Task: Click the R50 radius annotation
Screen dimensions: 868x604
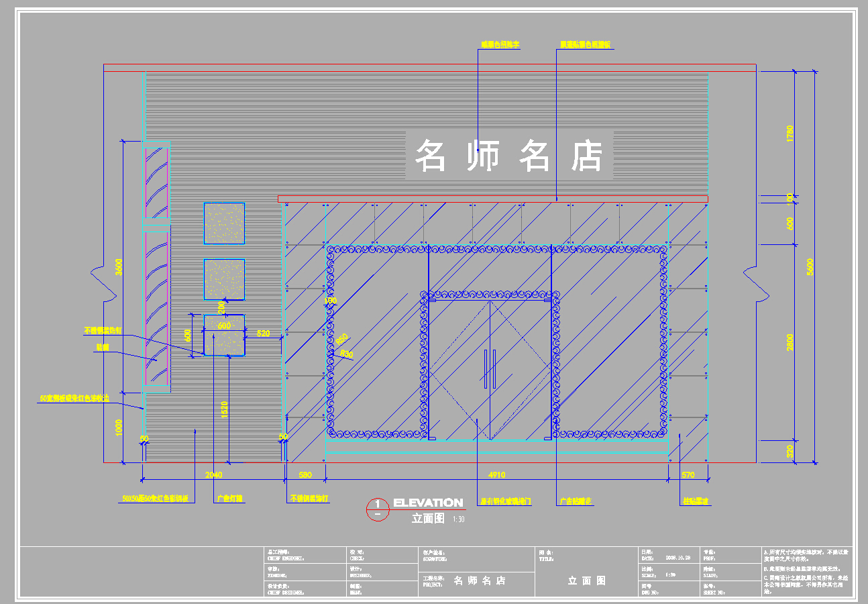Action: [342, 339]
